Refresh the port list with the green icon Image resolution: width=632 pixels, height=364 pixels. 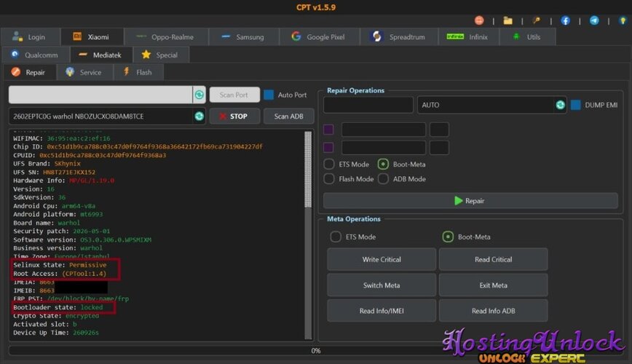(x=199, y=95)
